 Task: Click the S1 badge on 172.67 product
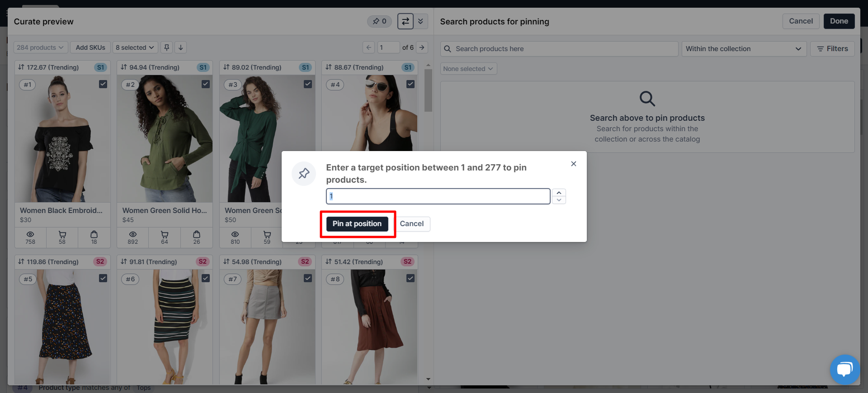100,67
